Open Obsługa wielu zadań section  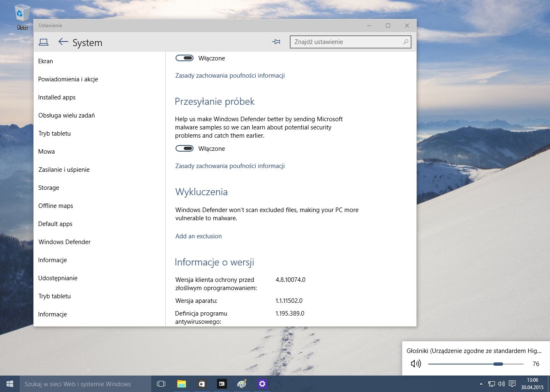(x=67, y=115)
